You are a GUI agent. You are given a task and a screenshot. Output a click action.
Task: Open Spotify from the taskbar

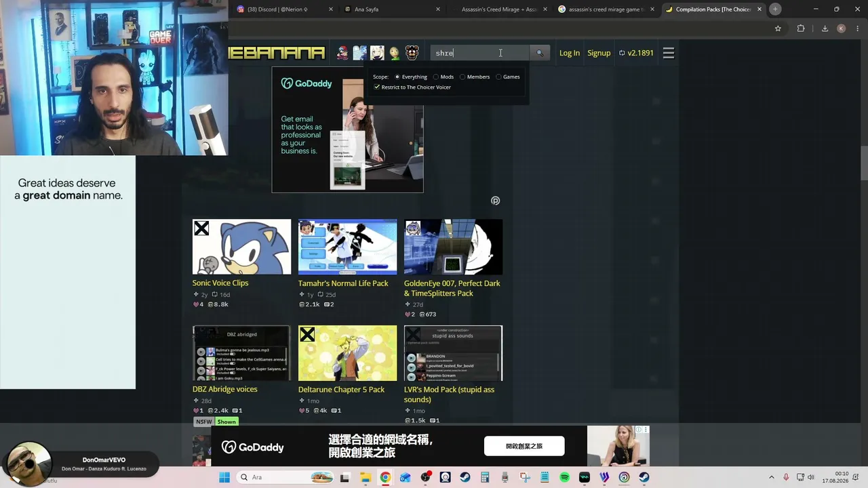point(564,477)
